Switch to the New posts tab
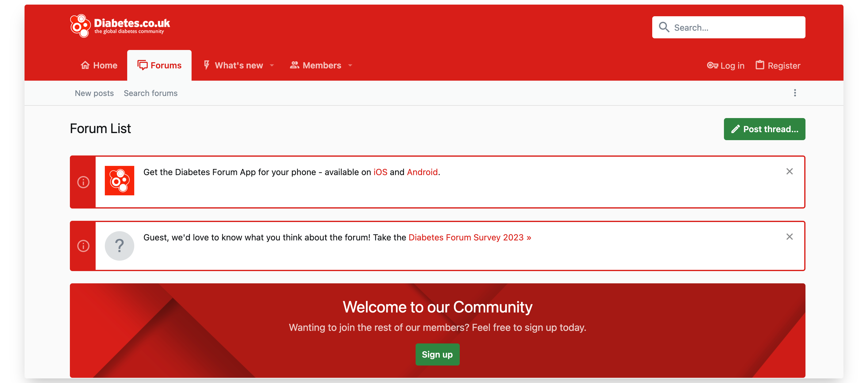 94,93
